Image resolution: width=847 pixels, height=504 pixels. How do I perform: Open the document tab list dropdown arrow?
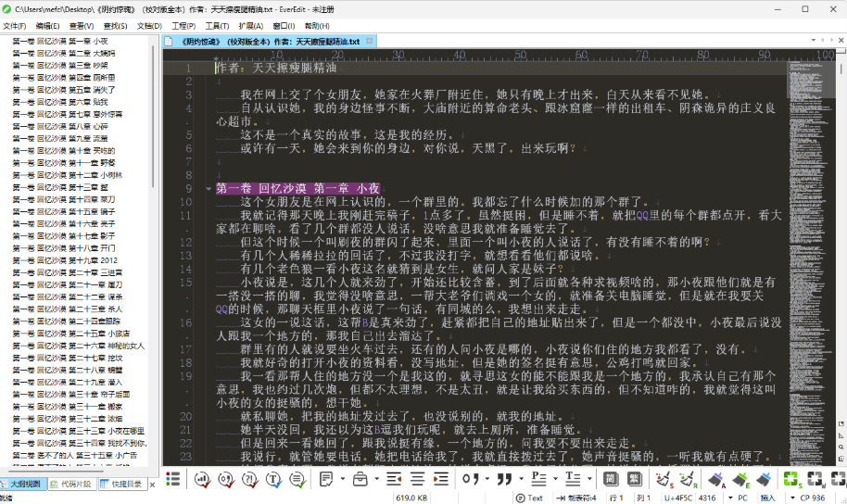click(814, 41)
